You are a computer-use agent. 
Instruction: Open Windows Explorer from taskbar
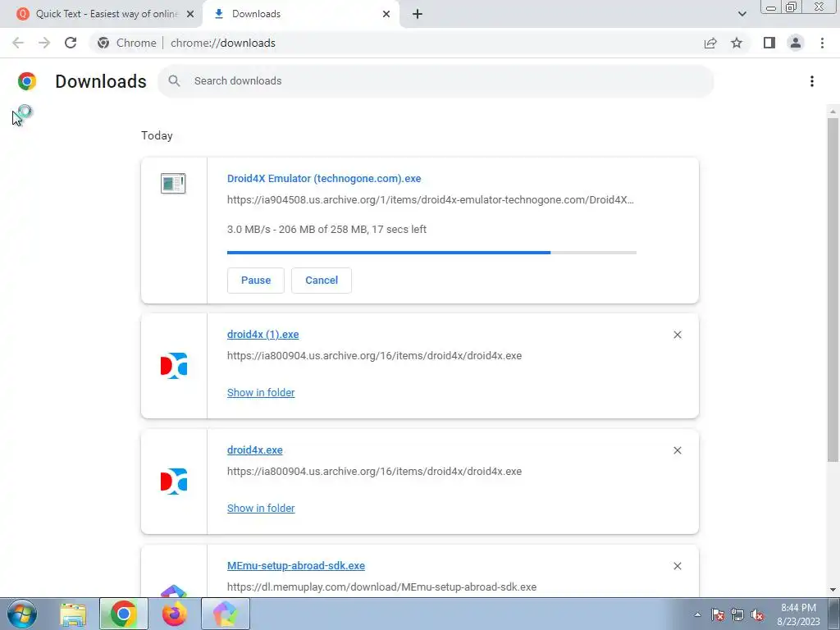(73, 614)
